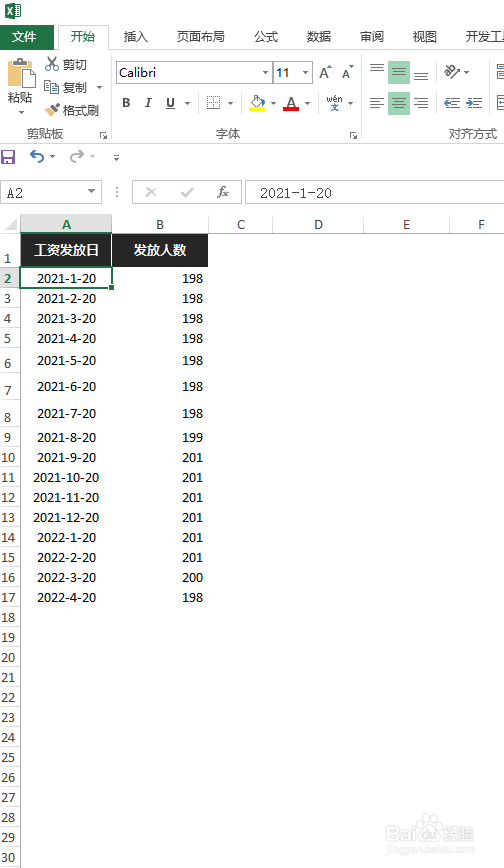Redo the last undone action
This screenshot has height=868, width=504.
pos(76,157)
